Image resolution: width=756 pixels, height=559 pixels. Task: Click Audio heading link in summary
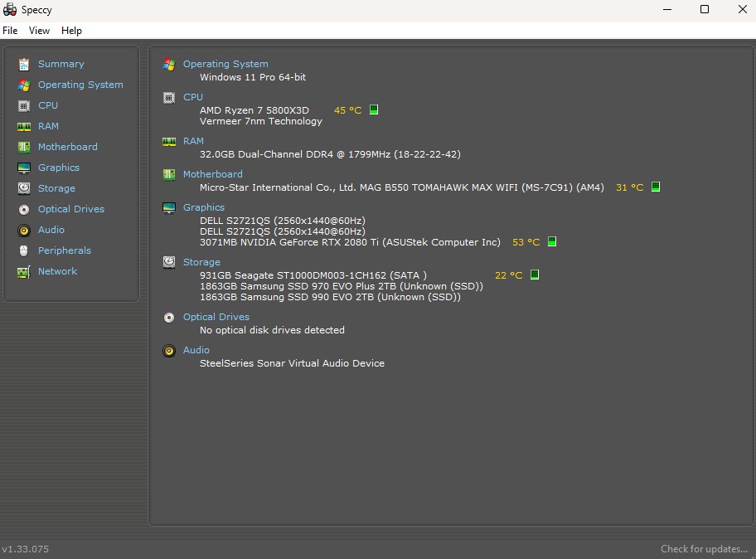point(196,351)
